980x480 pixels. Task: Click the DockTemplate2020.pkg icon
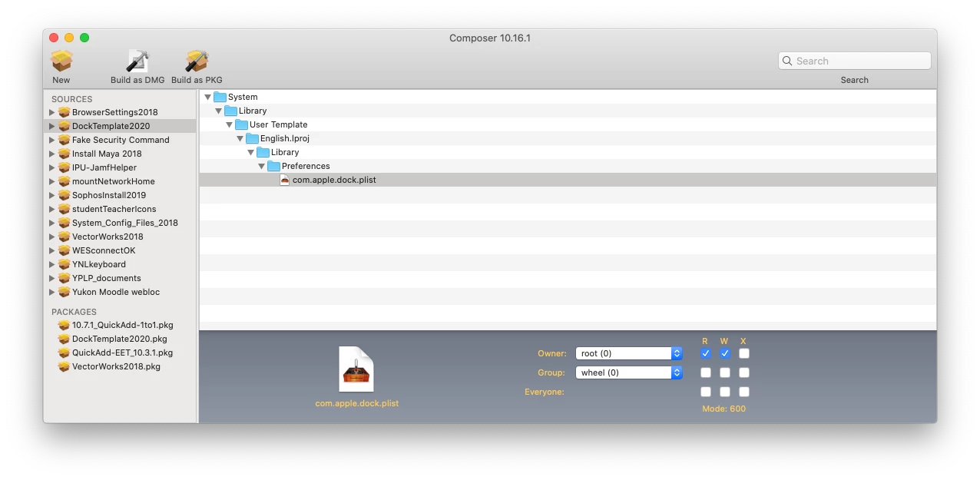pos(64,339)
